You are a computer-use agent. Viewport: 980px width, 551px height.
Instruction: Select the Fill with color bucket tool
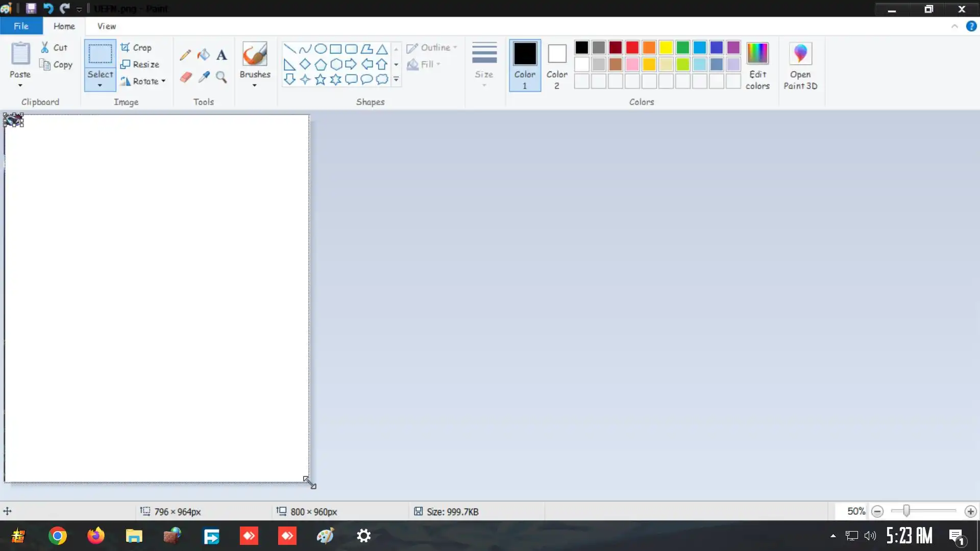(204, 55)
